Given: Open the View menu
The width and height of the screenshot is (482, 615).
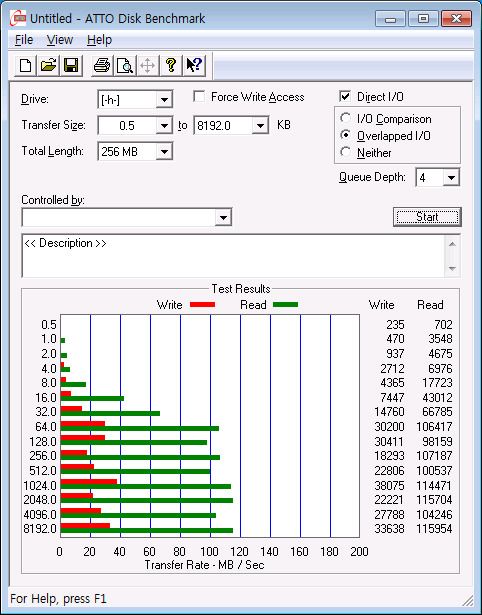Looking at the screenshot, I should [x=60, y=40].
